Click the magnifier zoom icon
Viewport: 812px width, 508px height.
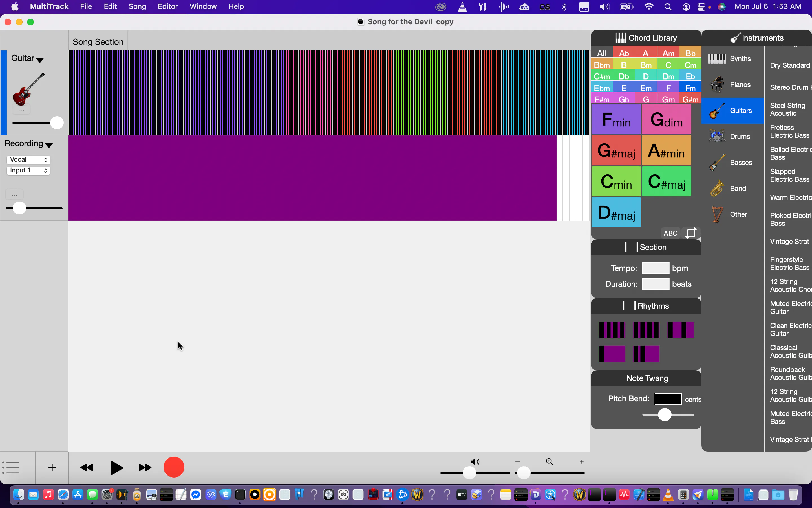549,462
